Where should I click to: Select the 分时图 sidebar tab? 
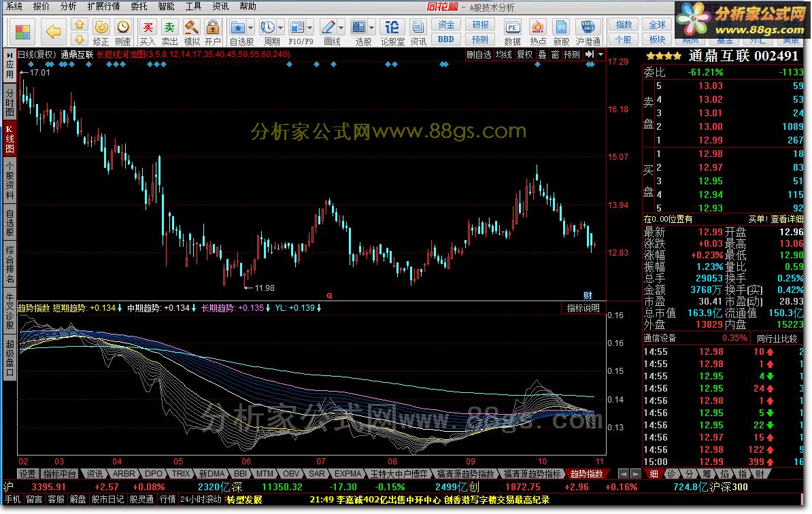10,102
